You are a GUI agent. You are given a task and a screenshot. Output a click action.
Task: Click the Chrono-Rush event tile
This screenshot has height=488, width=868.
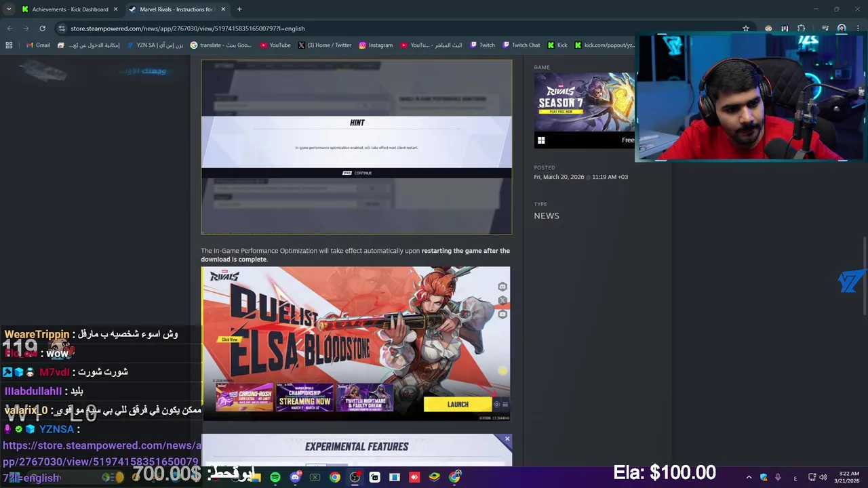244,397
